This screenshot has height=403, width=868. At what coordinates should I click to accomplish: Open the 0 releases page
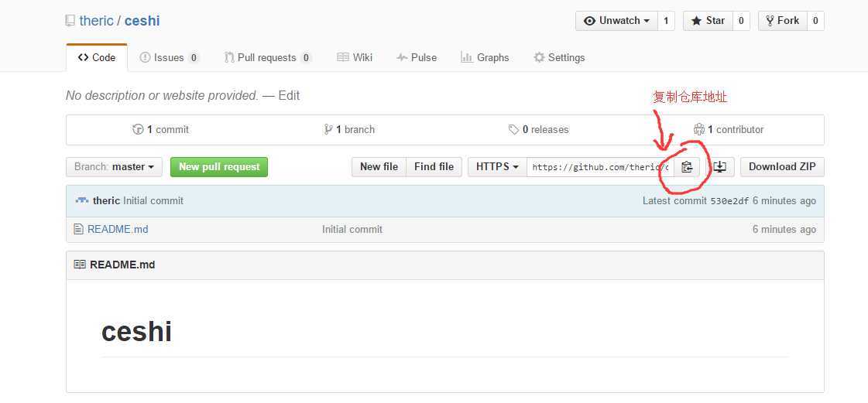[539, 129]
